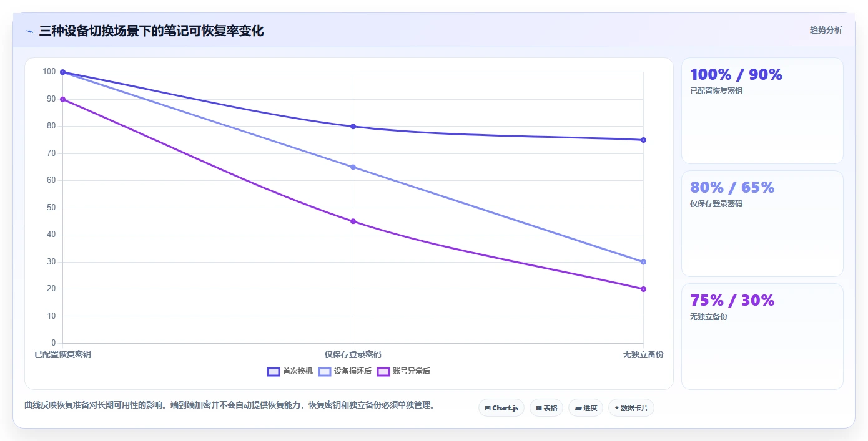Click the x-axis label 已配置恢复密钥
Screen dimensions: 868x441
click(62, 354)
